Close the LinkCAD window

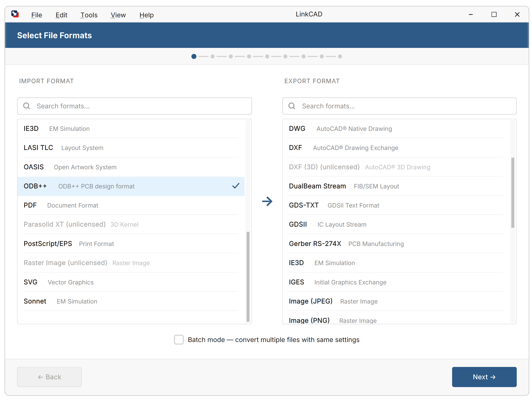point(517,14)
